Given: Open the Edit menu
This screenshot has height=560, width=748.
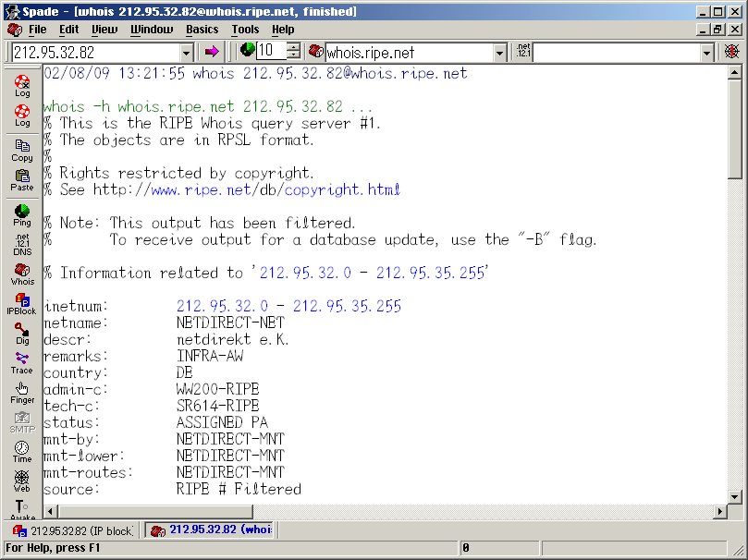Looking at the screenshot, I should click(x=68, y=30).
